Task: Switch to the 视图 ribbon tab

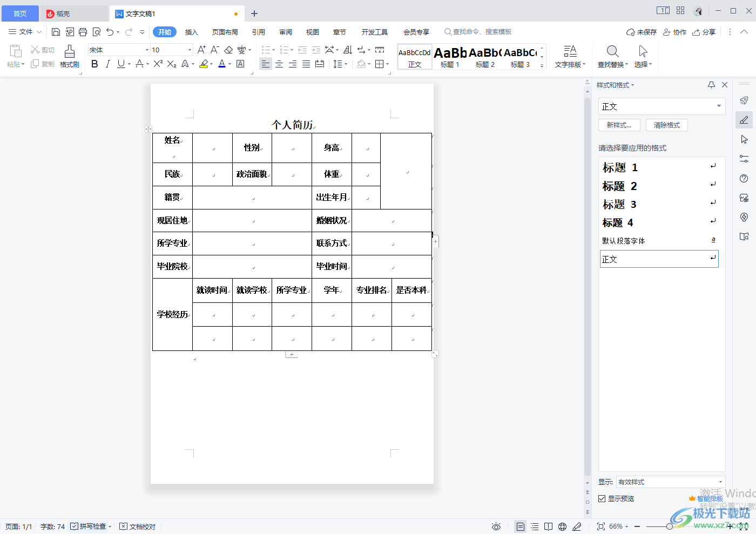Action: click(313, 32)
